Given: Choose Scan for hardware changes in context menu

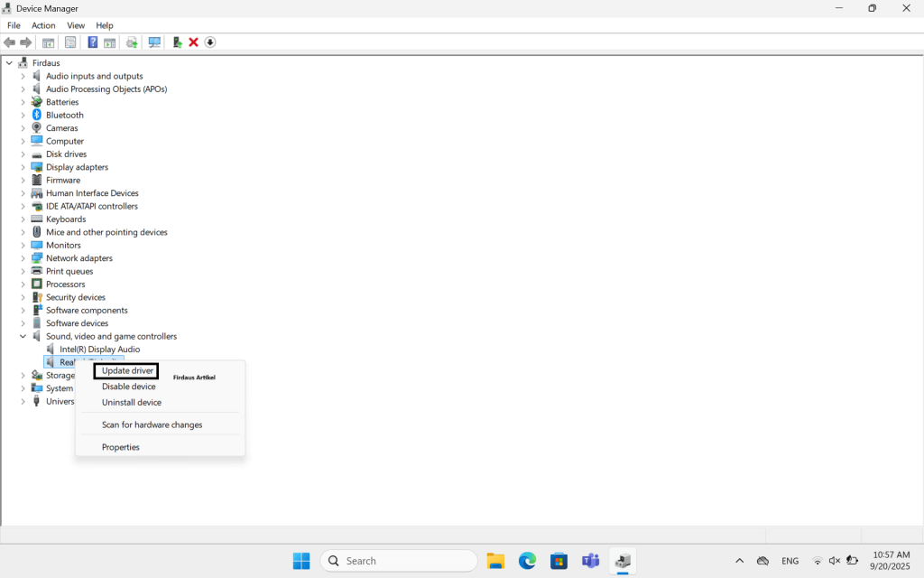Looking at the screenshot, I should (152, 424).
